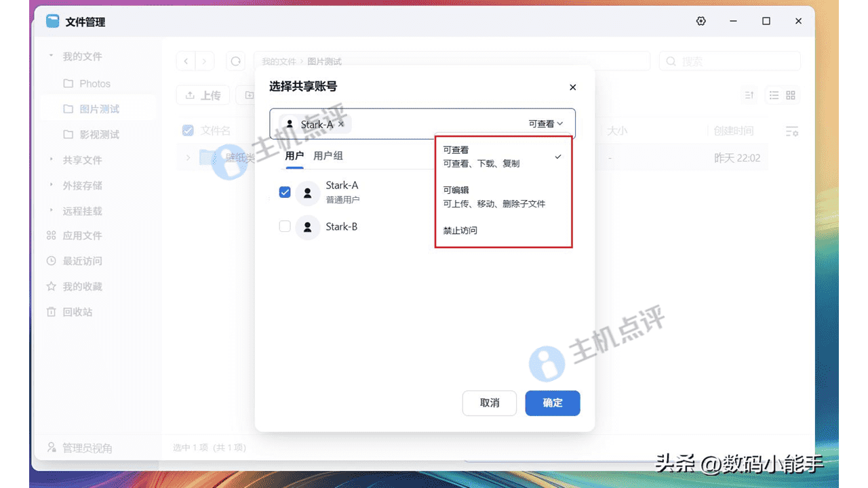Viewport: 868px width, 488px height.
Task: Click the sort order icon
Action: click(x=749, y=95)
